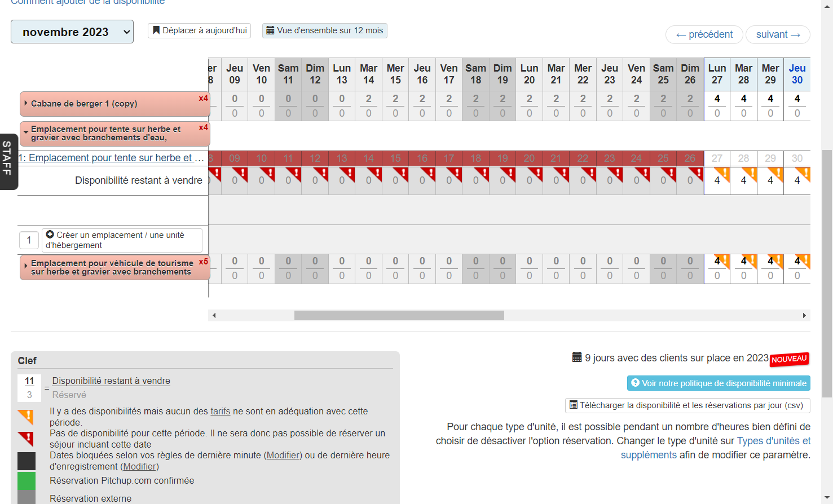Download Télécharger la disponibilité et réservations csv

[687, 405]
